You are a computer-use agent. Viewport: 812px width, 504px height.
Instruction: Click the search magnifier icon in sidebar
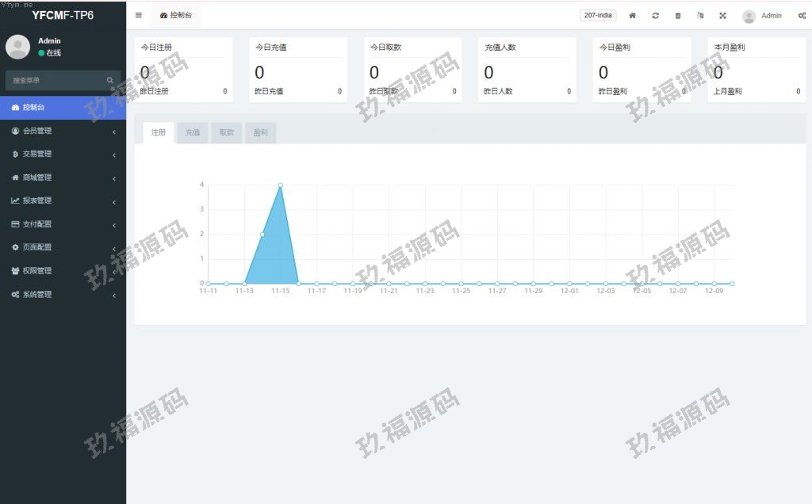(110, 80)
